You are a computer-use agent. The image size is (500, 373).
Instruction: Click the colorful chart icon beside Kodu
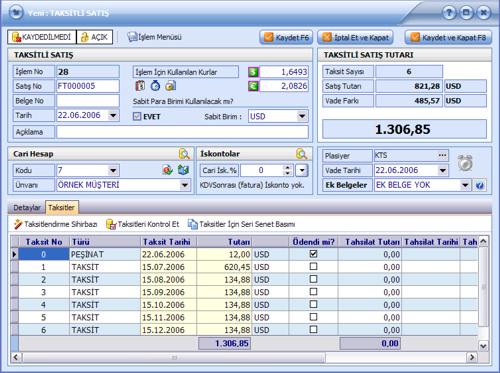click(168, 170)
